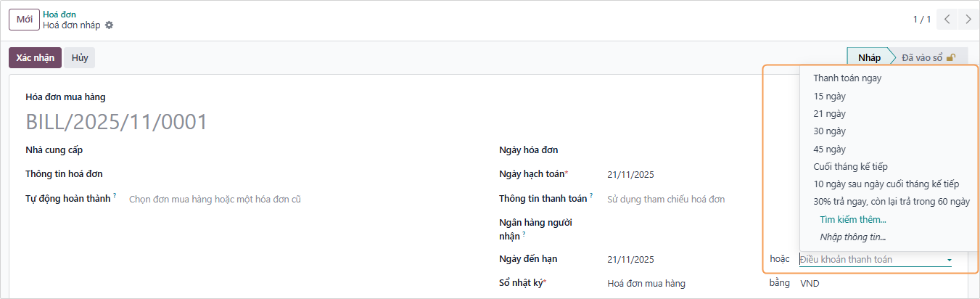
Task: Click the help icon next to Ngân hàng người nhận
Action: [x=524, y=235]
